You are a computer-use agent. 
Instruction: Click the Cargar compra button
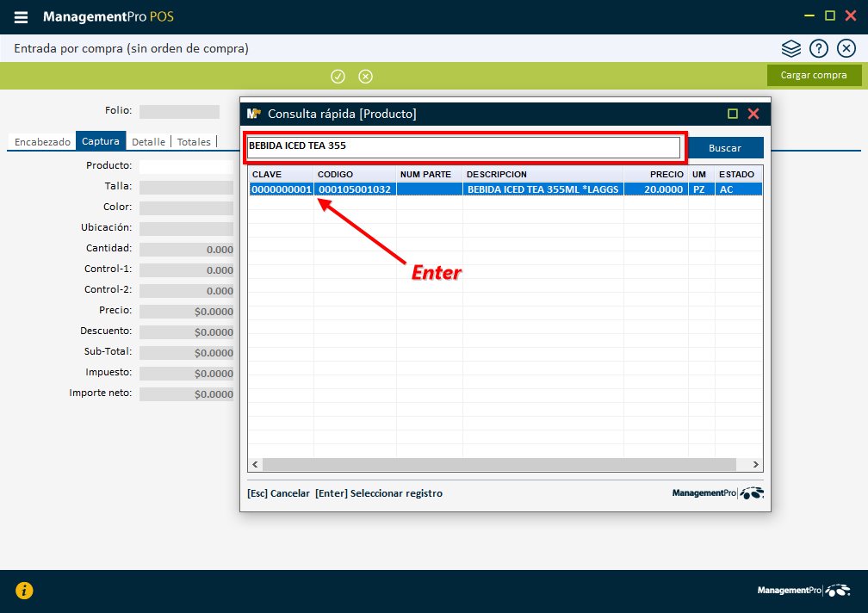(x=814, y=75)
